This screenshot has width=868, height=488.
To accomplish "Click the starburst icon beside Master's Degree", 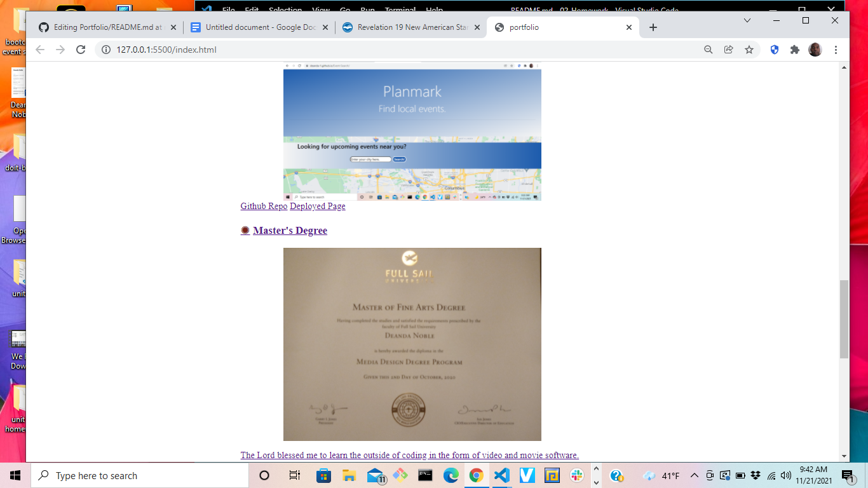I will [x=245, y=230].
